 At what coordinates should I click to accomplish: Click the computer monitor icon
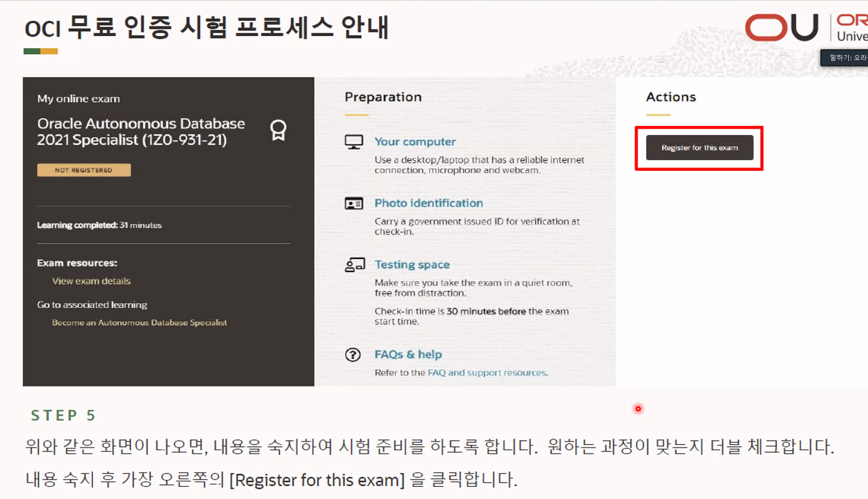coord(353,142)
